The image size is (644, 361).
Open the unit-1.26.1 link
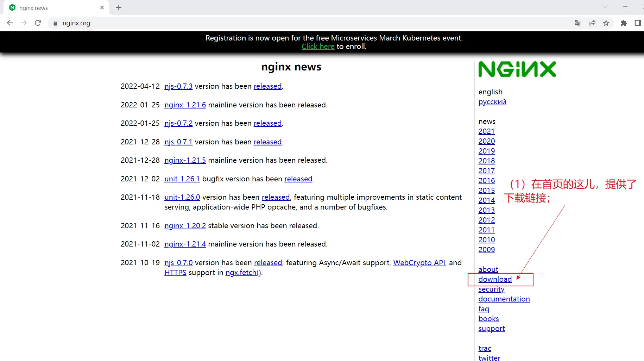tap(182, 179)
